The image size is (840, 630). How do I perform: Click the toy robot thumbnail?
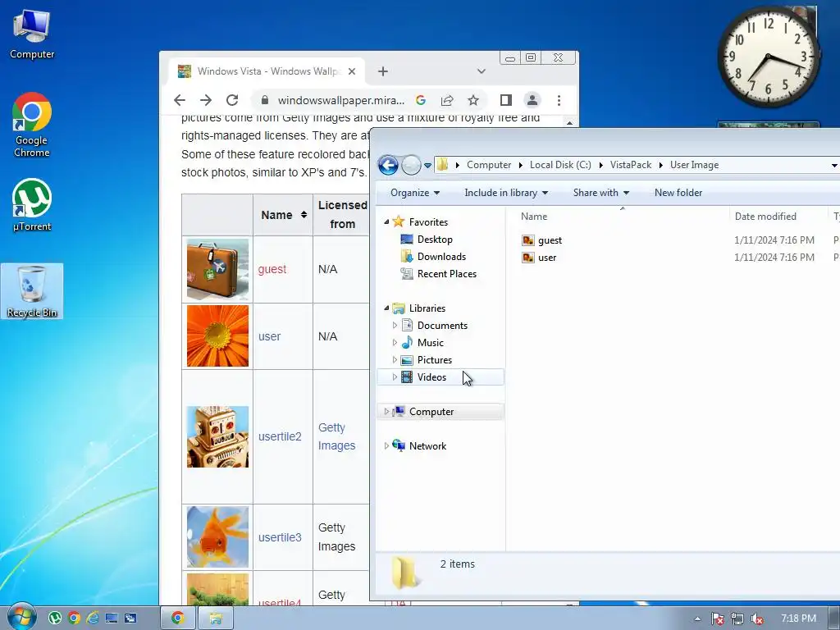[x=217, y=436]
